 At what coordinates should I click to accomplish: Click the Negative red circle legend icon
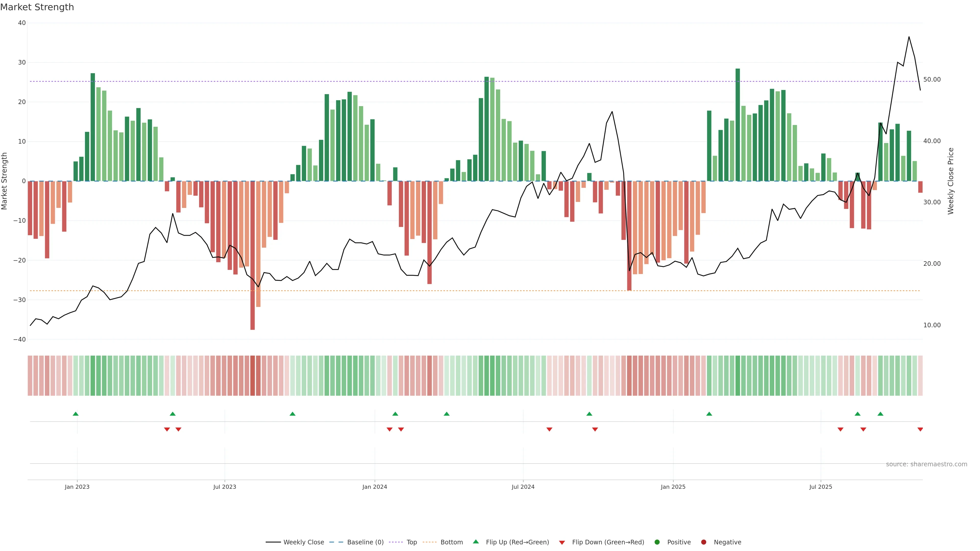click(x=703, y=542)
